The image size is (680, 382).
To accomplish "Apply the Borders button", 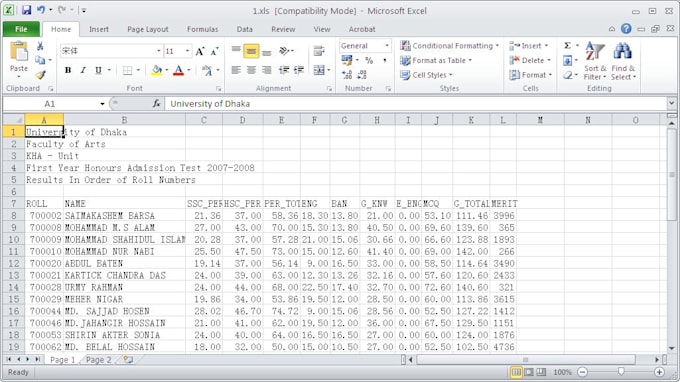I will tap(128, 71).
